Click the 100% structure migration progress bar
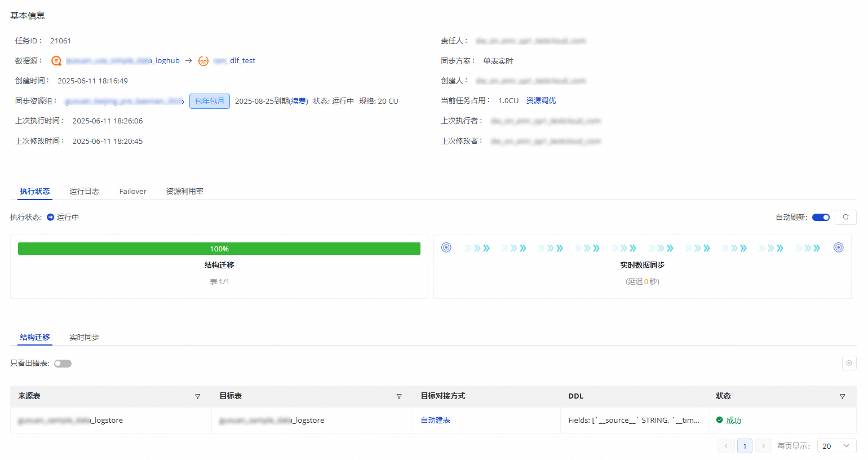Viewport: 868px width, 460px height. 219,249
